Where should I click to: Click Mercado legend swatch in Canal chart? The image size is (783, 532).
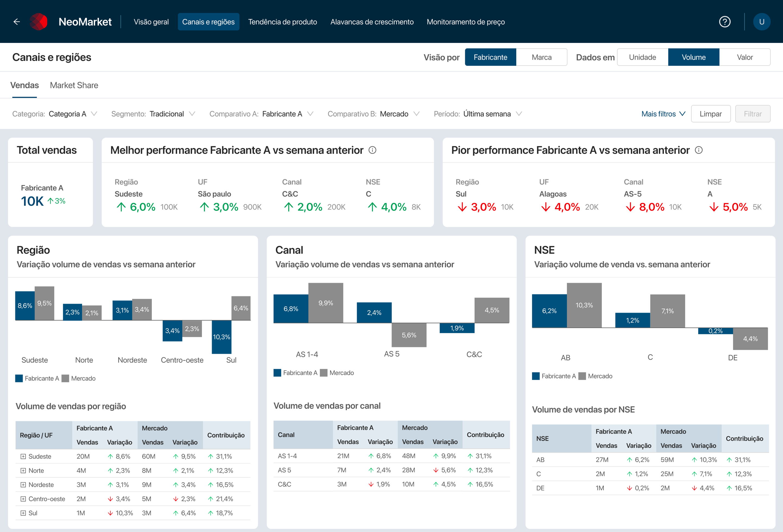point(324,373)
